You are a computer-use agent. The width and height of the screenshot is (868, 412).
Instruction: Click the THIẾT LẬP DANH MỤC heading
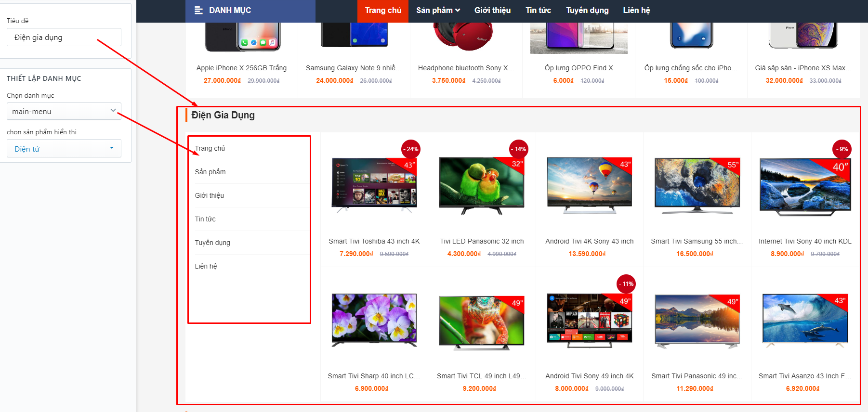[x=44, y=78]
